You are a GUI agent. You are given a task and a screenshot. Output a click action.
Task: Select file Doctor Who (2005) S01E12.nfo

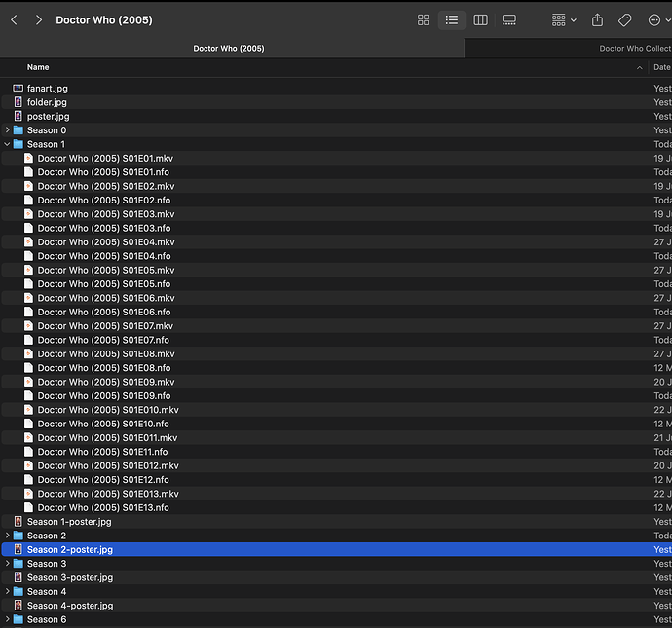(x=103, y=480)
